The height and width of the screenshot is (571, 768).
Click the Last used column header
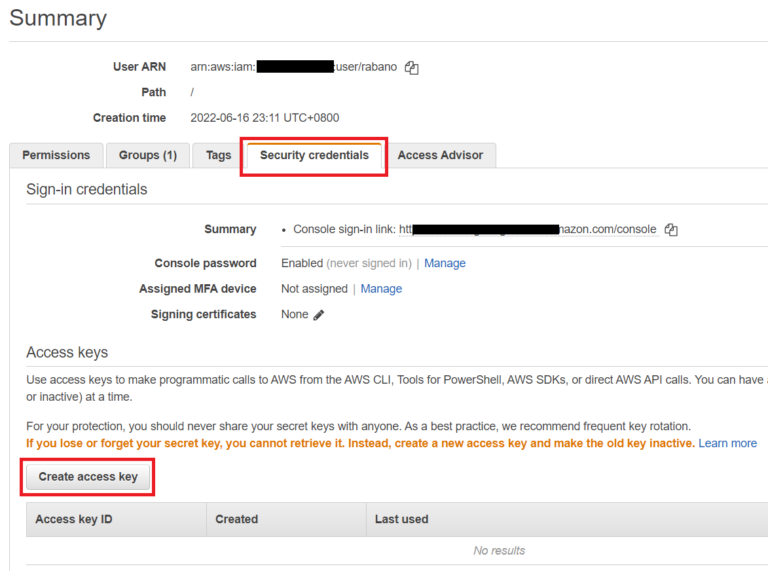(401, 519)
